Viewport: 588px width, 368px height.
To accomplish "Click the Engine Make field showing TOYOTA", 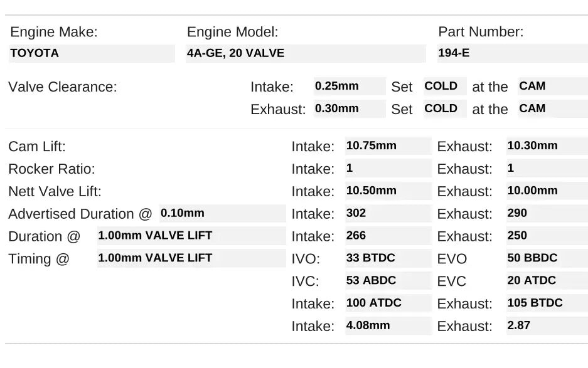I will coord(92,53).
